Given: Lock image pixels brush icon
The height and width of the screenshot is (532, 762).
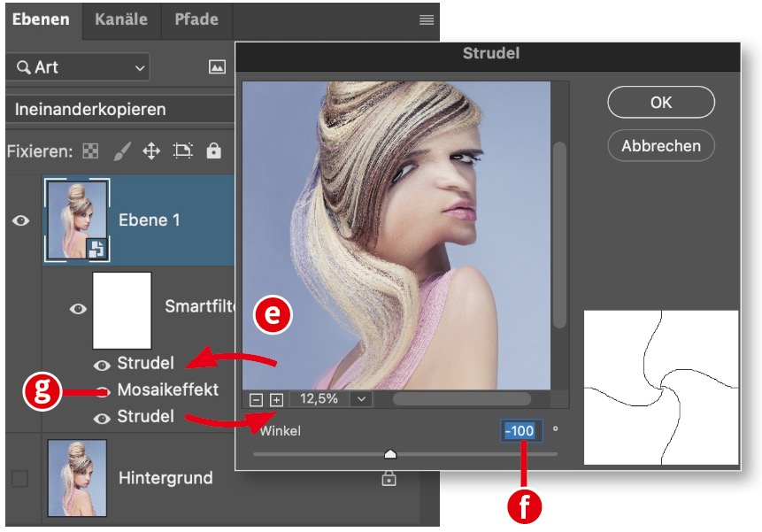Looking at the screenshot, I should [122, 151].
